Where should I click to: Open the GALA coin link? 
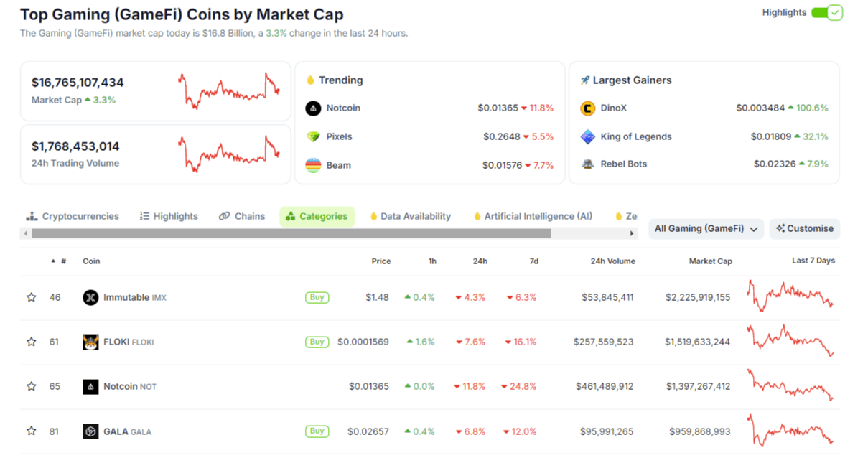(x=127, y=431)
